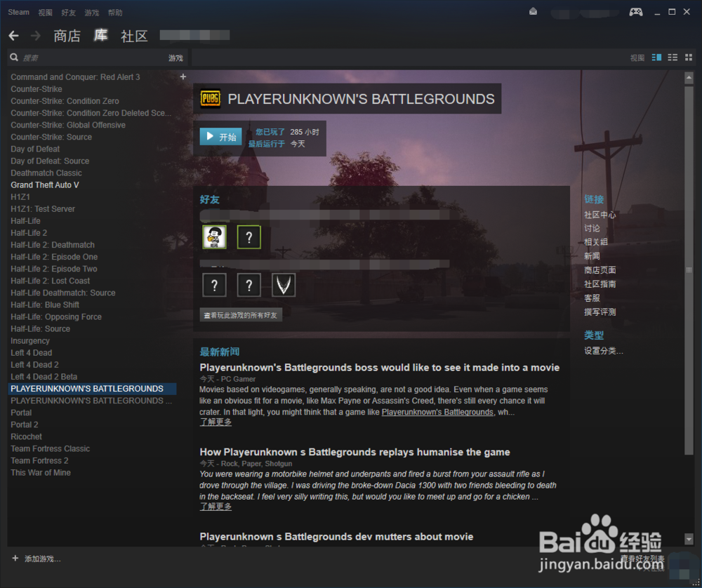The image size is (702, 588).
Task: Select Team Fortress 2 in library
Action: pos(39,460)
